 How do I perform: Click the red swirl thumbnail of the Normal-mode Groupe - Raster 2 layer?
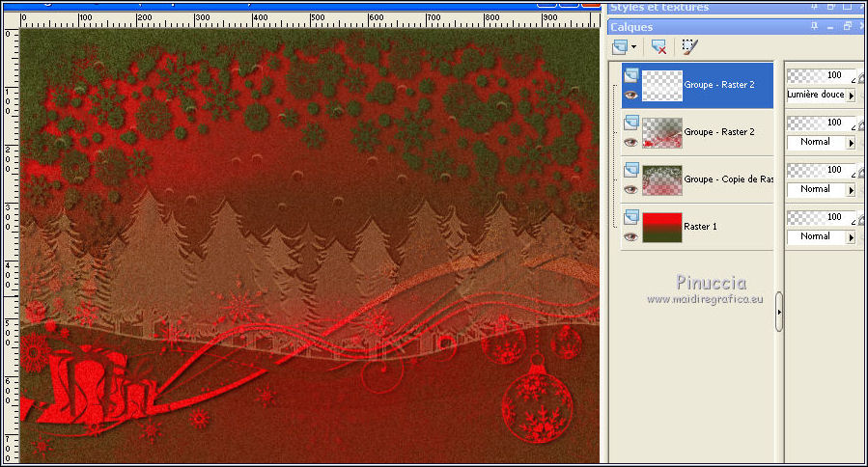662,133
